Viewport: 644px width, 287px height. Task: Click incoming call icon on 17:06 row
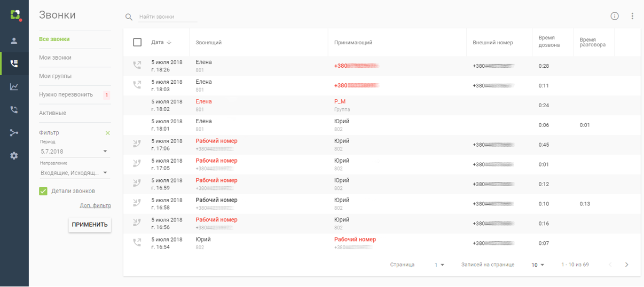(137, 144)
